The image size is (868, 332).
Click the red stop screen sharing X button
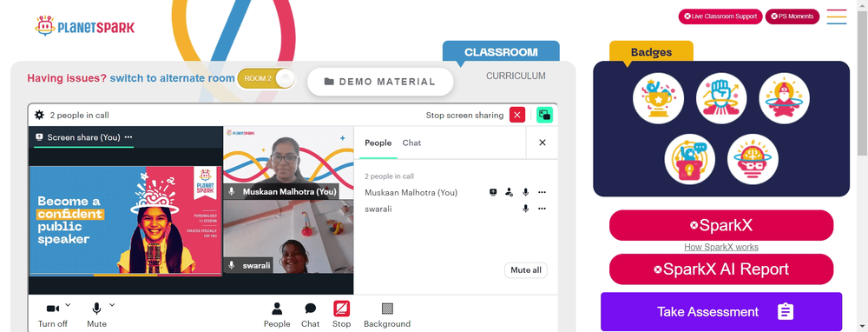(517, 115)
